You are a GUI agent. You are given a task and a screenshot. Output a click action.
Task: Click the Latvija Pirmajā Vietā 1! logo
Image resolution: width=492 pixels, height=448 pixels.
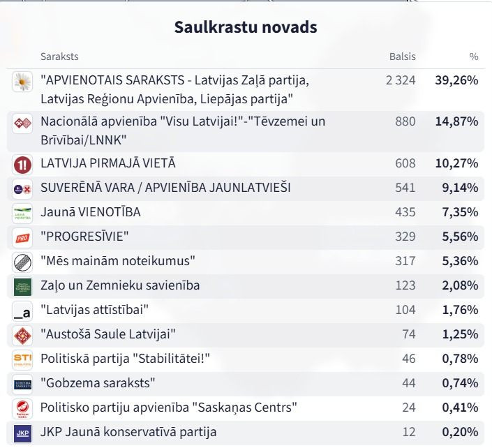(22, 165)
